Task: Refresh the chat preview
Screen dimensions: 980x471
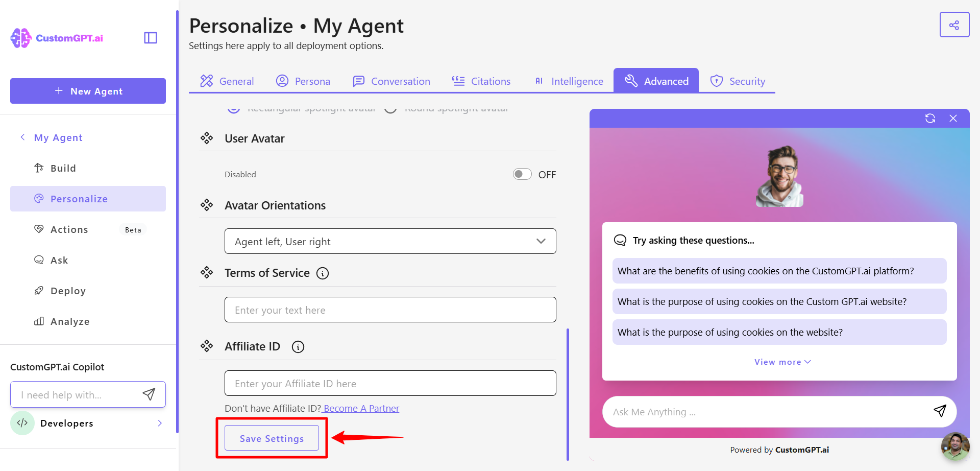Action: click(930, 119)
